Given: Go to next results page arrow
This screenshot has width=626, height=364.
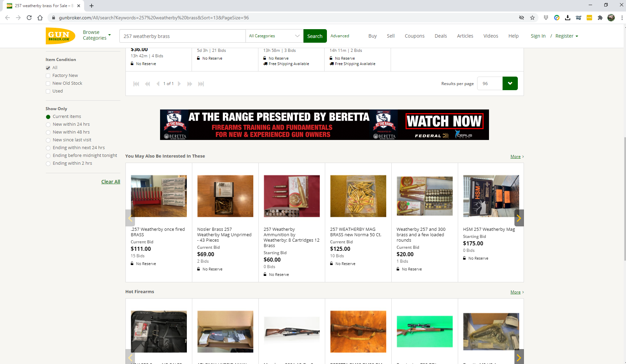Looking at the screenshot, I should [179, 84].
